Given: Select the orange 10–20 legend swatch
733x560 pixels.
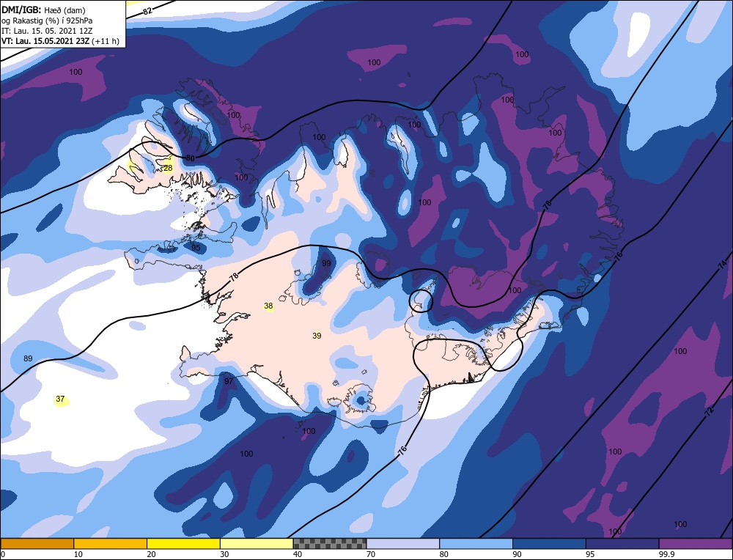Looking at the screenshot, I should click(111, 543).
